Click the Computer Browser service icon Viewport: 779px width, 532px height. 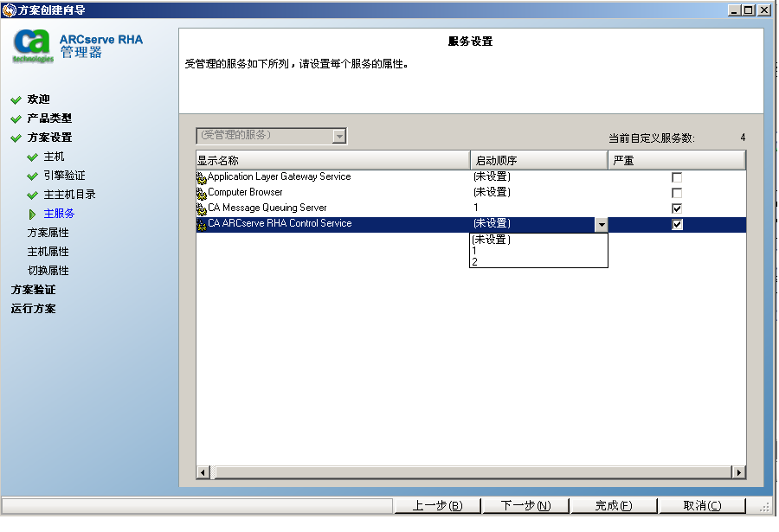pyautogui.click(x=202, y=193)
